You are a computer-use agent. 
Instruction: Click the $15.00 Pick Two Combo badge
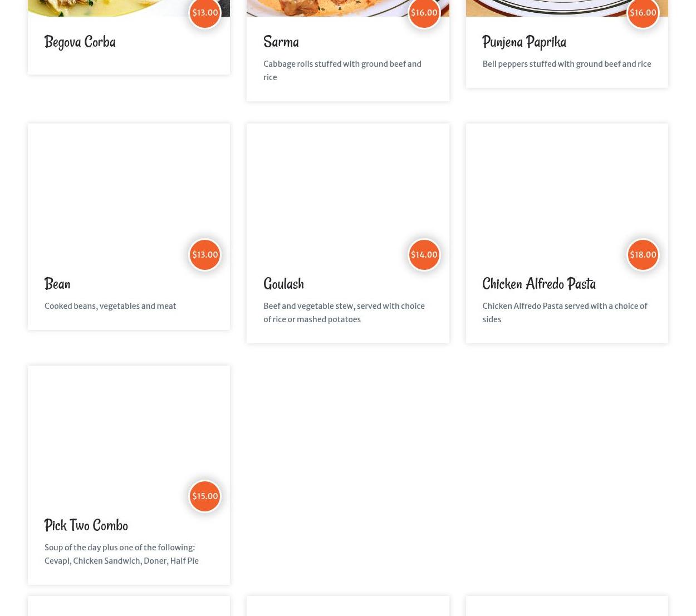click(205, 496)
